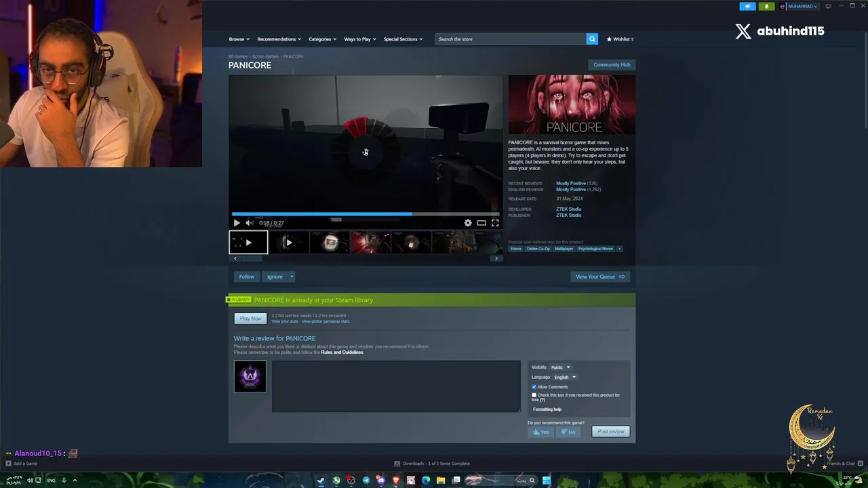868x488 pixels.
Task: Click the system tray microphone icon
Action: pos(64,481)
